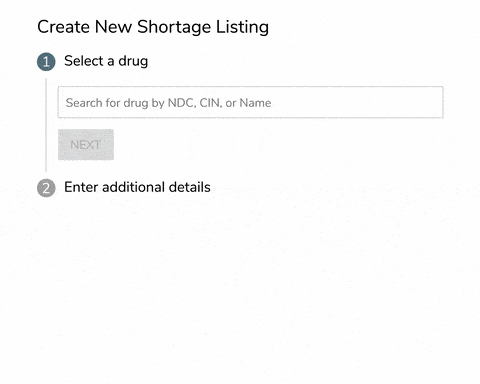
Task: Click the gray NEXT button under search
Action: click(x=86, y=145)
